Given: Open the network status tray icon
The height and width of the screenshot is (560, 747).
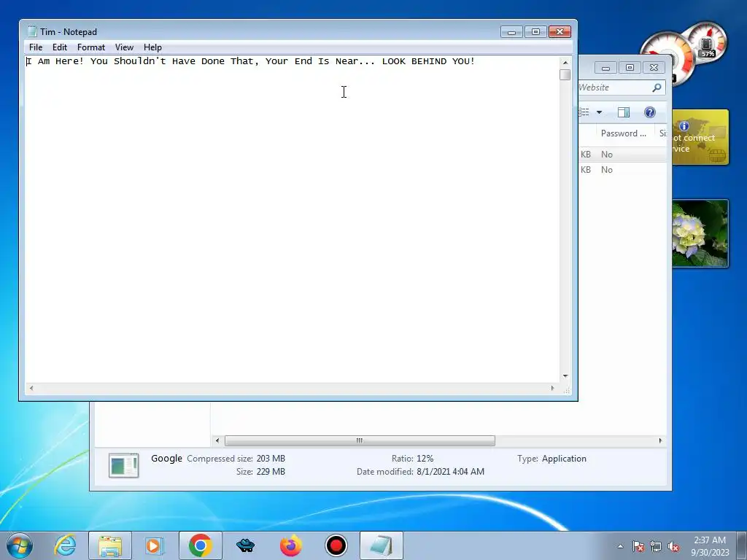Looking at the screenshot, I should (x=656, y=546).
